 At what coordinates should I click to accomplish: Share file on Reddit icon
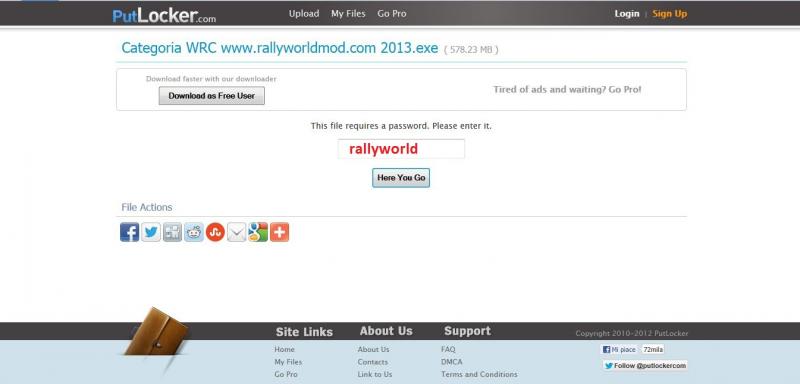pyautogui.click(x=194, y=232)
